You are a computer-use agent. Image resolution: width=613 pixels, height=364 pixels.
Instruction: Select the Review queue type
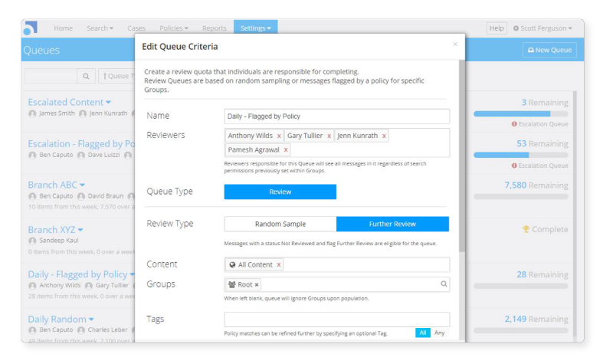(280, 192)
